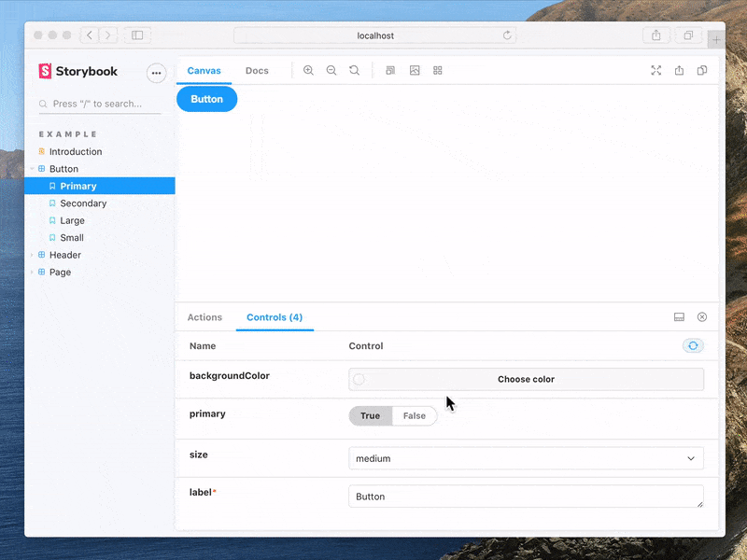Toggle the canvas background color picker icon

click(x=415, y=71)
